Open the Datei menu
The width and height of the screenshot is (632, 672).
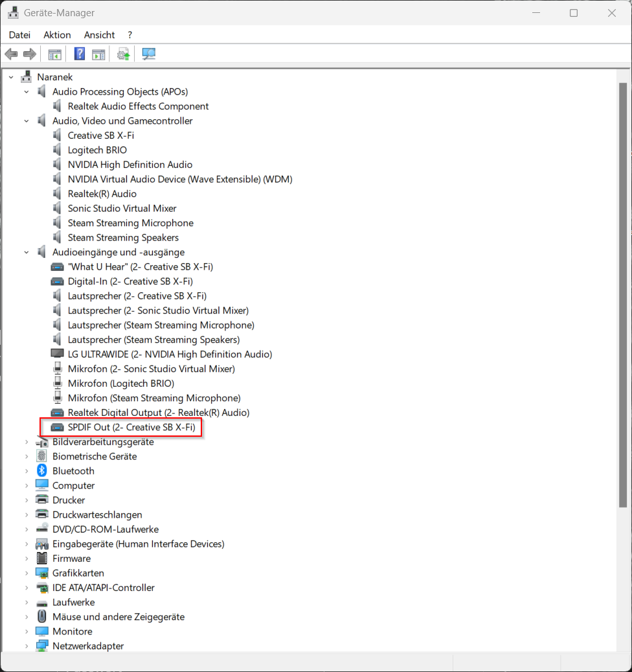[x=19, y=35]
